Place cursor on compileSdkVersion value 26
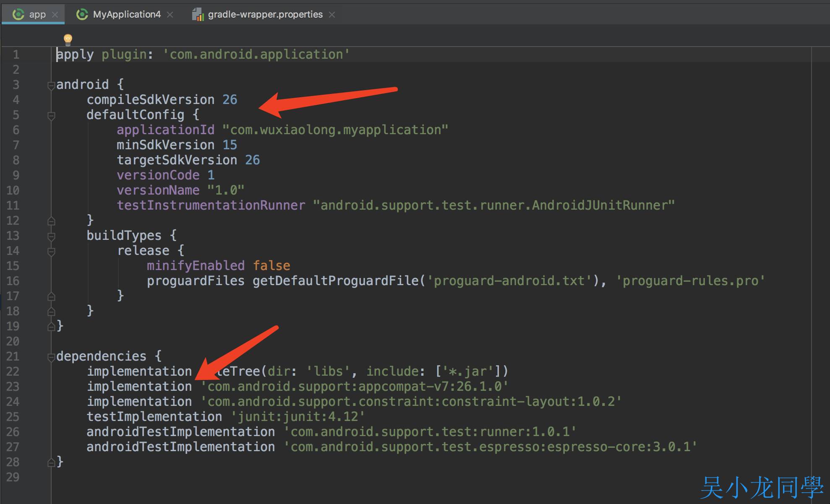Screen dimensions: 830x504 [x=230, y=100]
